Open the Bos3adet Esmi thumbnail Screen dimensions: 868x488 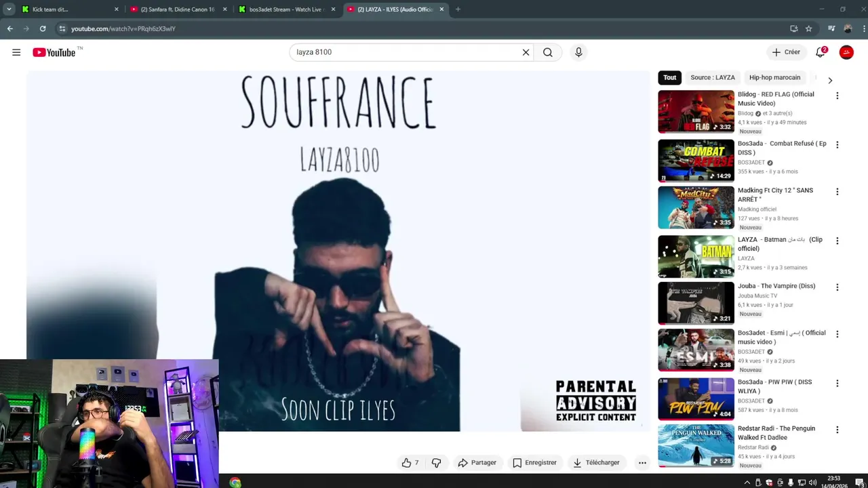[696, 350]
